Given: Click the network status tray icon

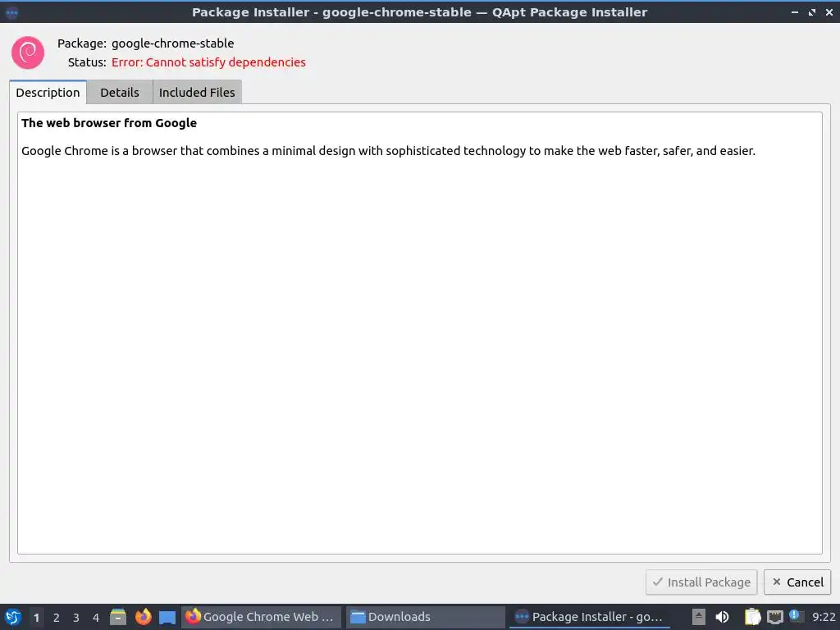Looking at the screenshot, I should pyautogui.click(x=774, y=617).
